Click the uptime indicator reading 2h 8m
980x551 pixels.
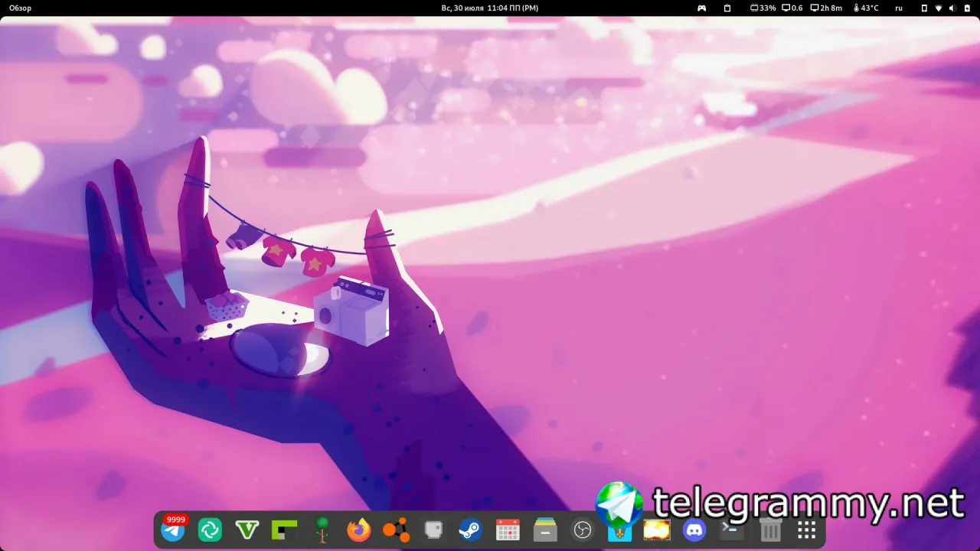click(826, 8)
